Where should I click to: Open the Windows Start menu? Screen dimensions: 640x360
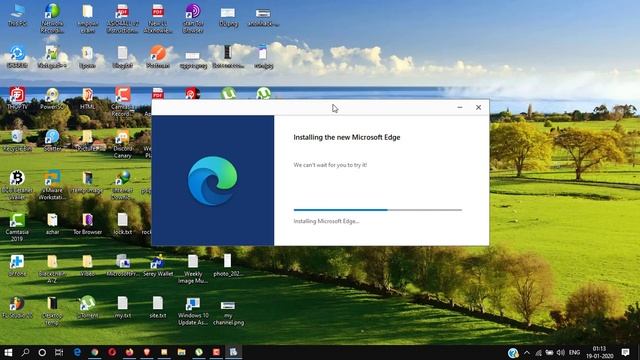point(8,352)
